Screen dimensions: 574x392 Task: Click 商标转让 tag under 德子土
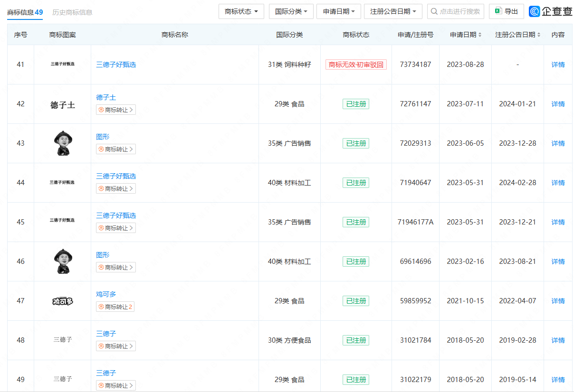pos(116,110)
